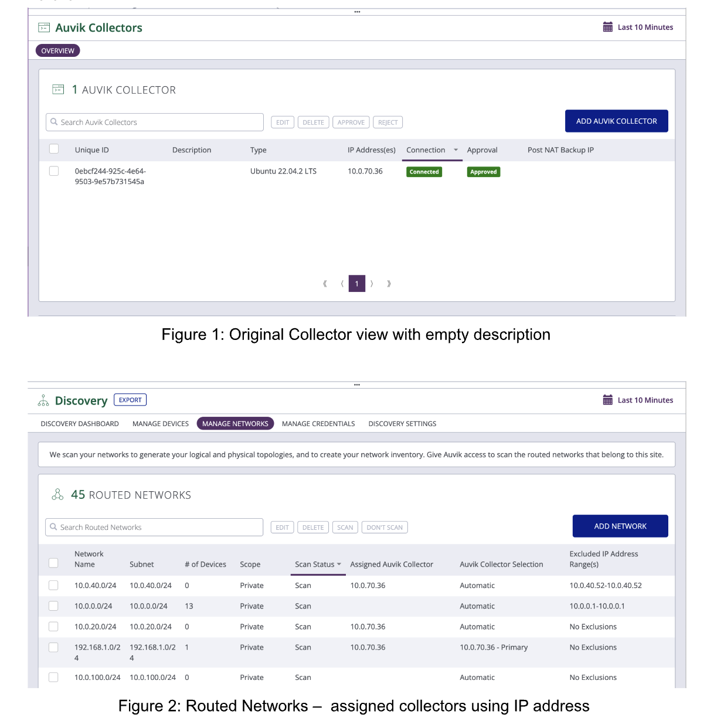Open Last 10 Minutes range in Auvik Collectors
Viewport: 707px width, 728px height.
(638, 27)
